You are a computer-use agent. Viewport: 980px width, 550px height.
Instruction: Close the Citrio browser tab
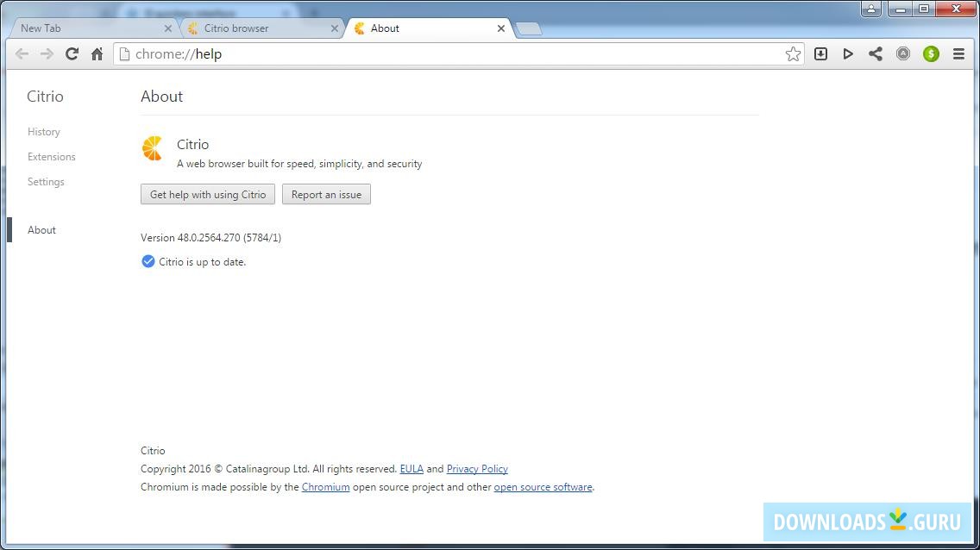click(335, 28)
